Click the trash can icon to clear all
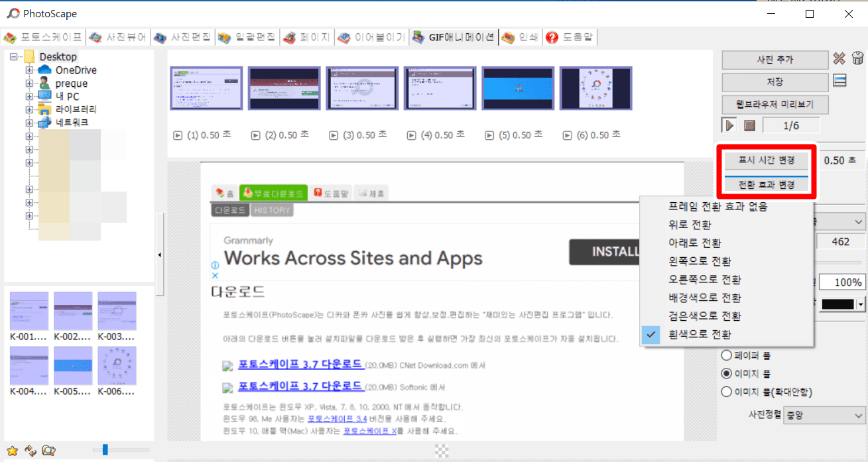The height and width of the screenshot is (462, 868). 857,59
